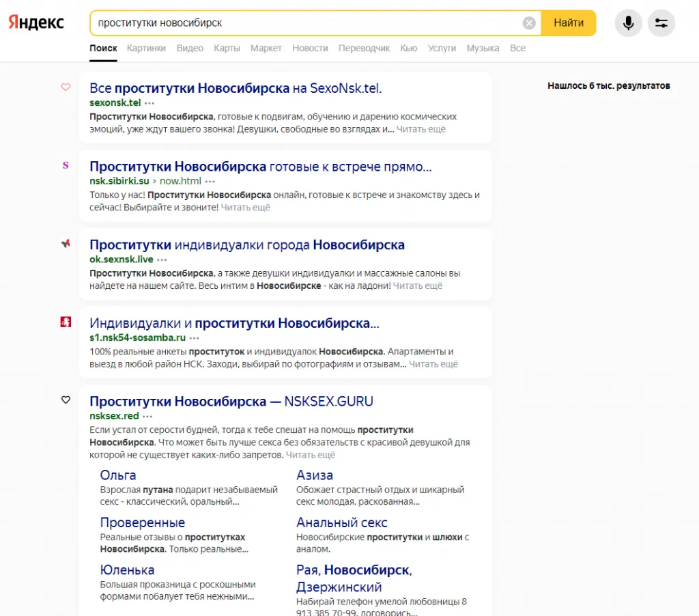Viewport: 699px width, 616px height.
Task: Open the 'готовые к встрече прямо…' result title
Action: pyautogui.click(x=260, y=167)
